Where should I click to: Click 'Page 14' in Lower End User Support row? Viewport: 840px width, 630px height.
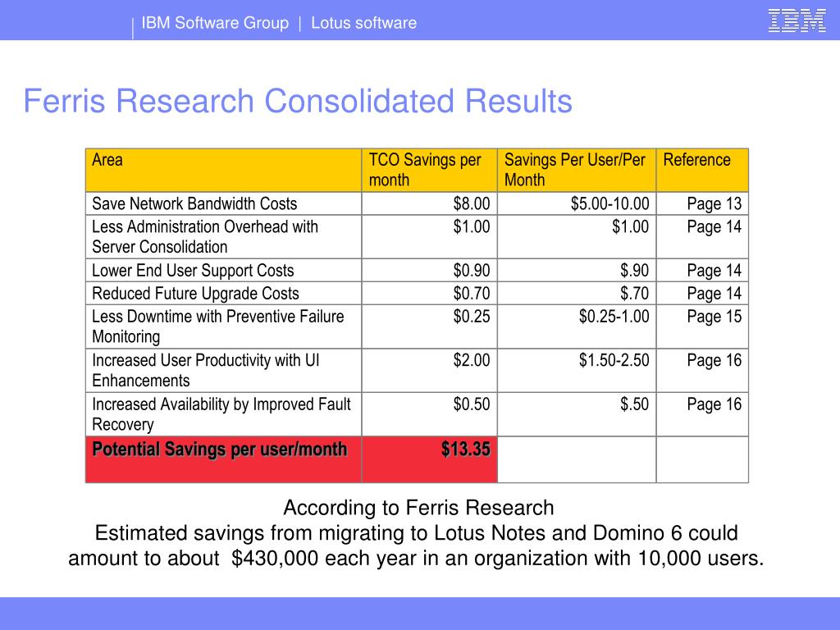point(702,271)
